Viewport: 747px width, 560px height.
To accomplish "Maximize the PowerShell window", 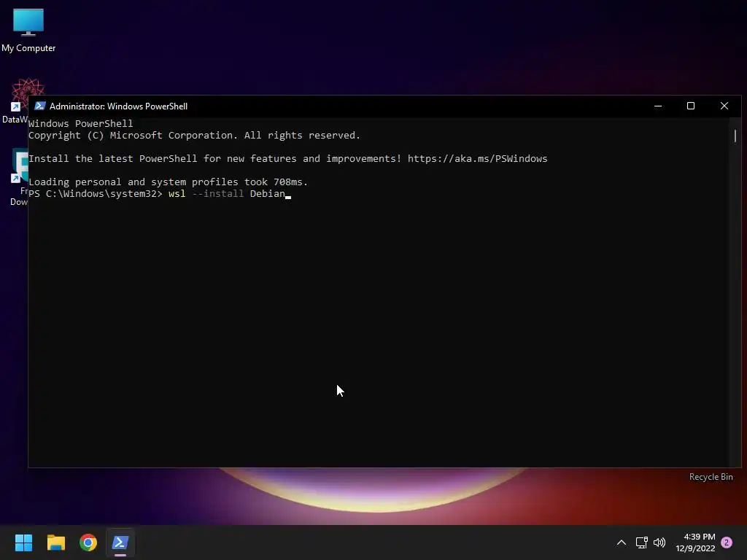I will point(691,106).
